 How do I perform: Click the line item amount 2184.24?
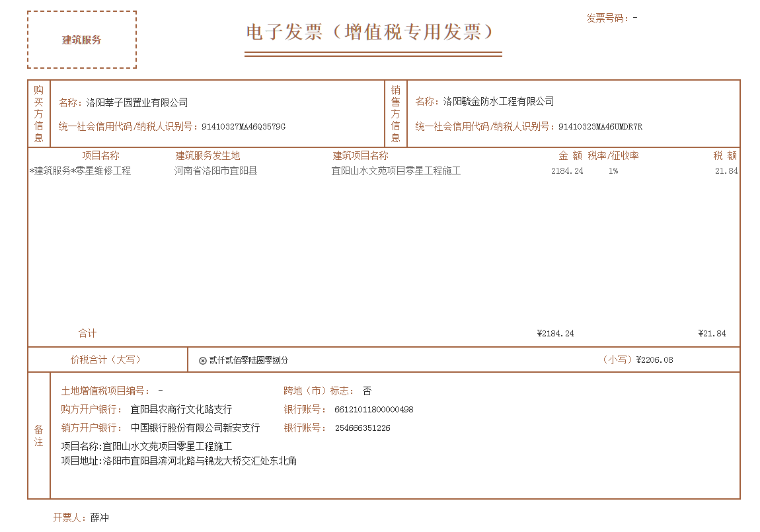567,171
